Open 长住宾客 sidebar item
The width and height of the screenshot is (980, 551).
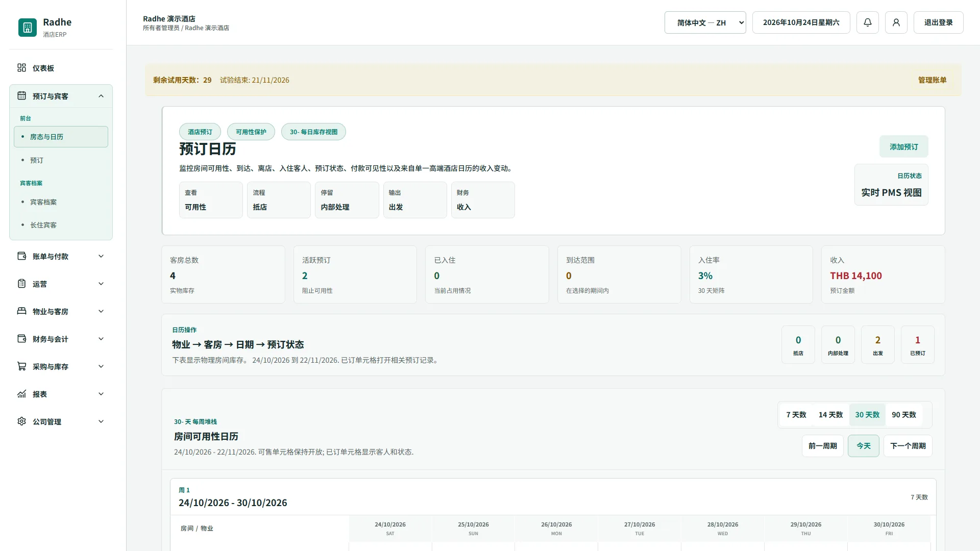[x=61, y=225]
